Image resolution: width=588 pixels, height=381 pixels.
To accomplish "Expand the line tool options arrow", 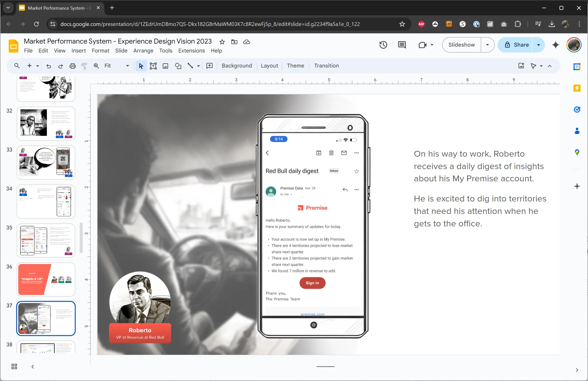I will pos(198,66).
